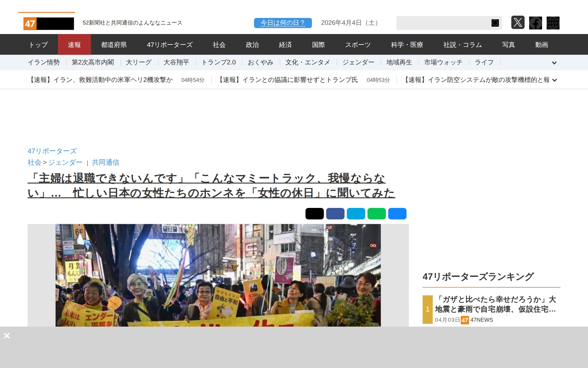Open the 都道府県 menu item
The height and width of the screenshot is (368, 588).
(114, 45)
